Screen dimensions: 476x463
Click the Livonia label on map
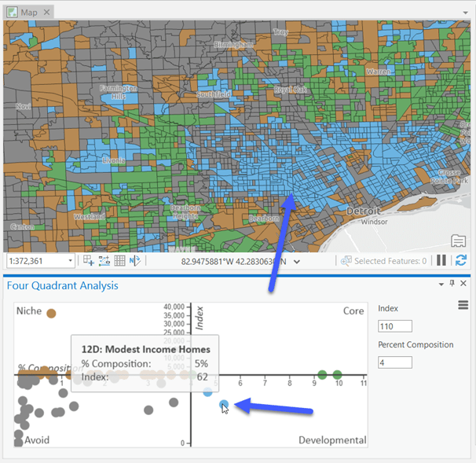click(114, 160)
